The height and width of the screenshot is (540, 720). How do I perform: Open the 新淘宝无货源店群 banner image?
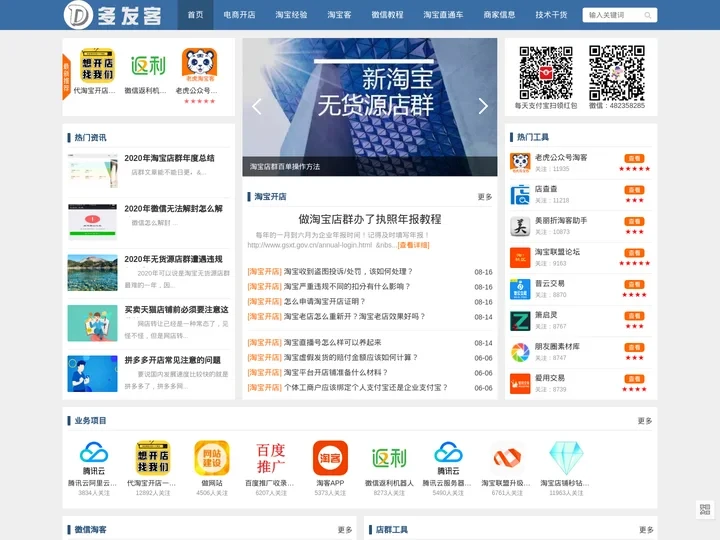370,107
